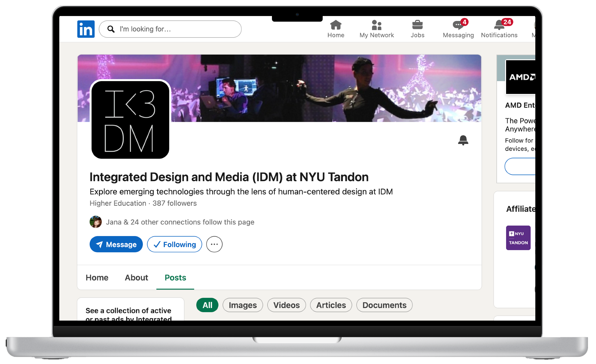This screenshot has height=364, width=596.
Task: Click the IDM page logo image
Action: click(130, 120)
